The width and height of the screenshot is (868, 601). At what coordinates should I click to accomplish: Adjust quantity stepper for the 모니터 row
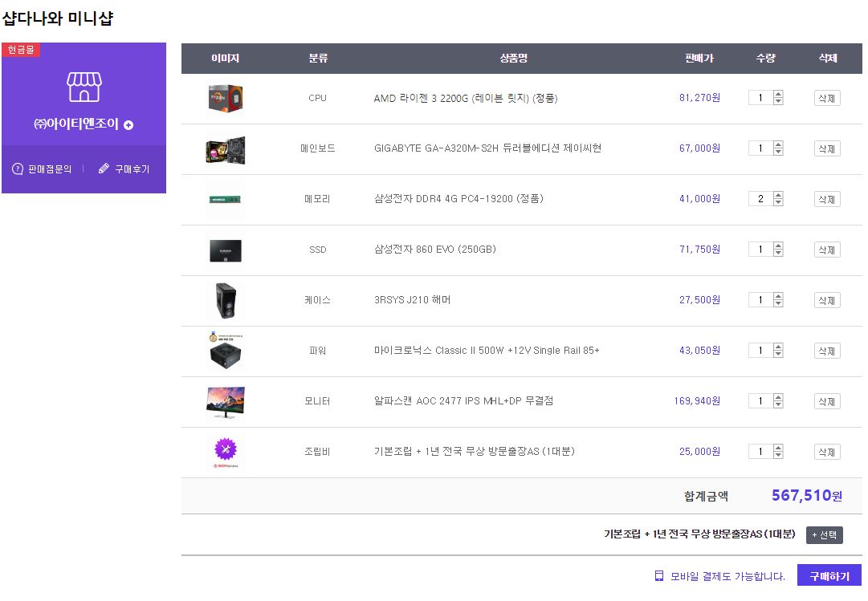(x=778, y=400)
